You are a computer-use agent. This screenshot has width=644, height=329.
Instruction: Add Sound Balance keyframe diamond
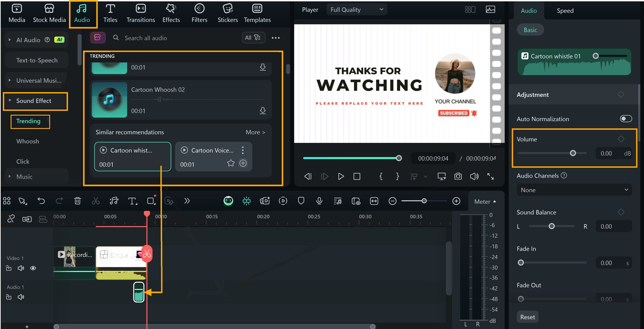pos(621,212)
